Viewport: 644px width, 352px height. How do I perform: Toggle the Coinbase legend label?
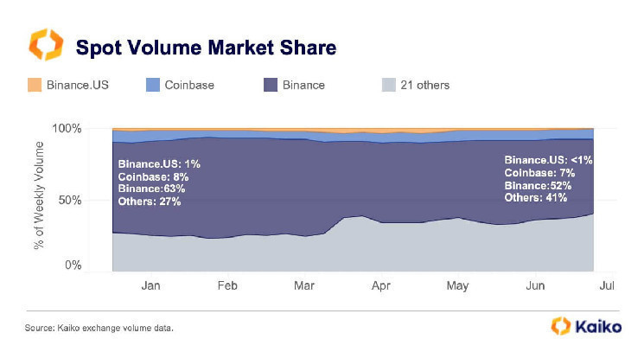point(189,86)
